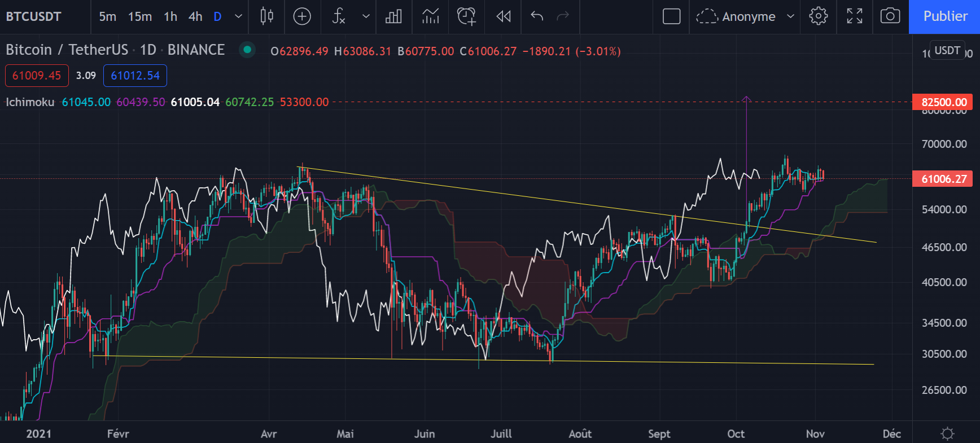Click the compare or add symbol icon
Screen dimensions: 980x443
(302, 16)
